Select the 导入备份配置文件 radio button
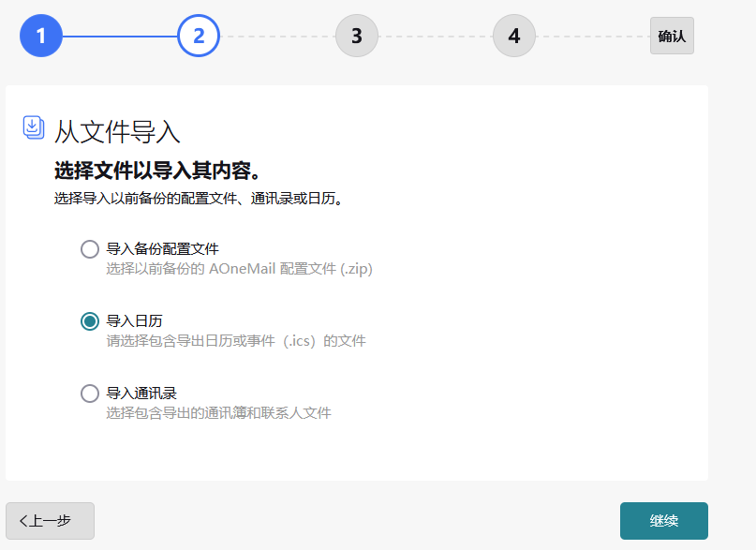756x550 pixels. pyautogui.click(x=90, y=249)
